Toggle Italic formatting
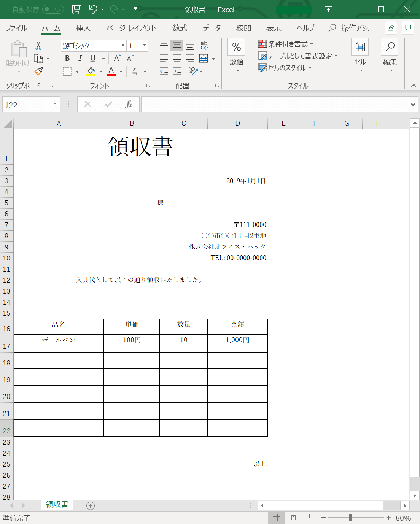The height and width of the screenshot is (524, 420). click(80, 58)
